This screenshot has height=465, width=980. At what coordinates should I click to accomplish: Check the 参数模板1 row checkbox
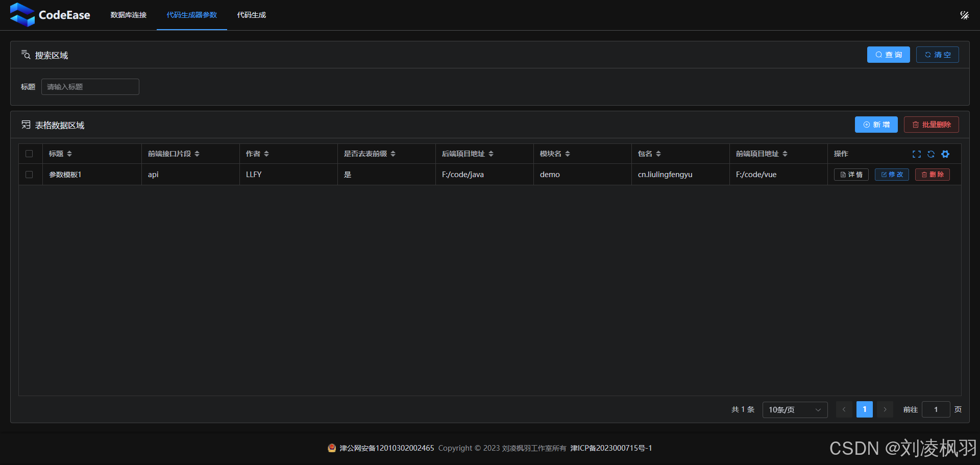(29, 175)
